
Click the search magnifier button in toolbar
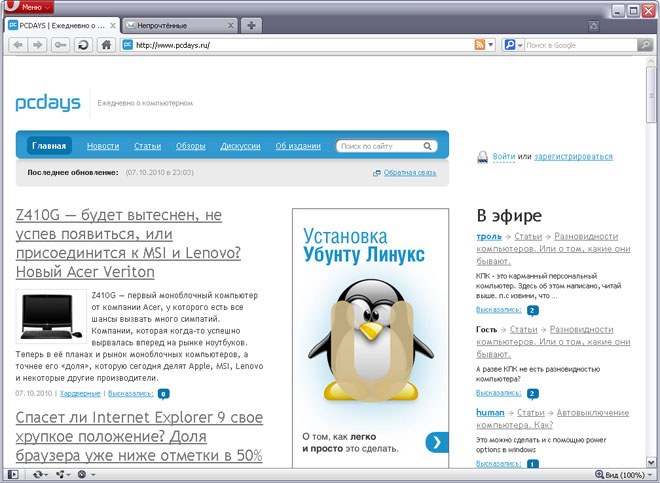pyautogui.click(x=645, y=45)
